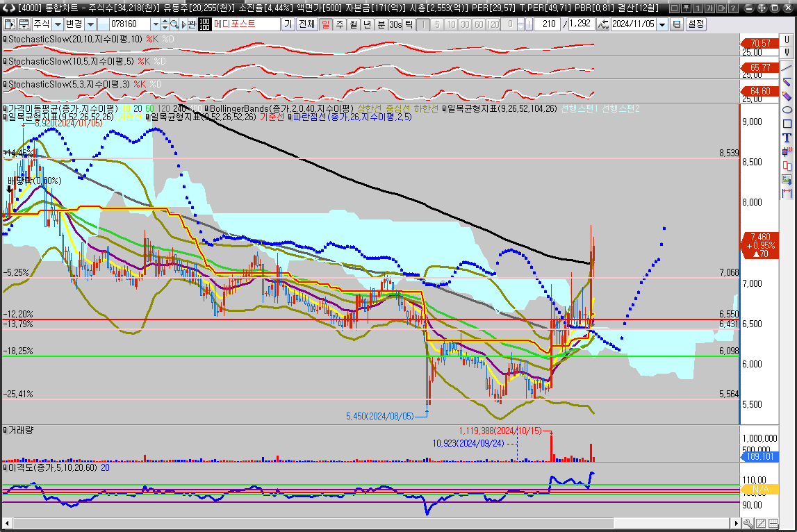Click the window move cross icon

(762, 8)
